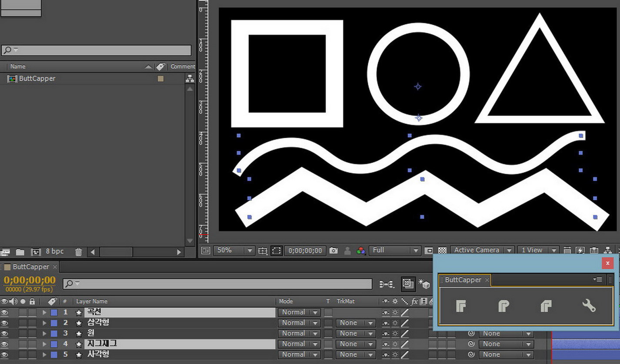The height and width of the screenshot is (364, 620).
Task: Open grid and guide options
Action: pyautogui.click(x=263, y=250)
